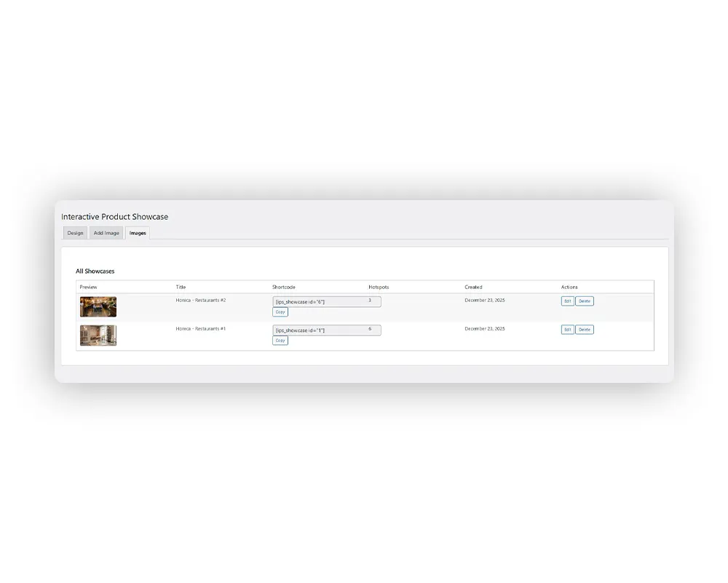This screenshot has height=583, width=728.
Task: Edit the Horeca - Restaurants #1 showcase
Action: (x=567, y=330)
